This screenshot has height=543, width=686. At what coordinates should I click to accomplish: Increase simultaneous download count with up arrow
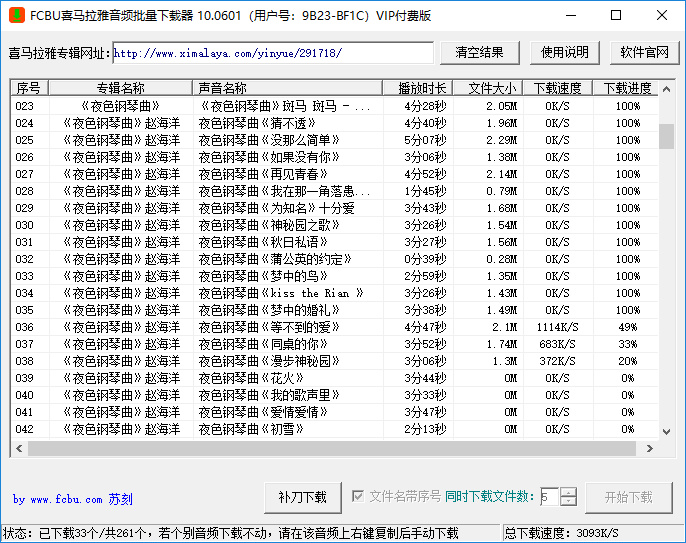pos(568,492)
